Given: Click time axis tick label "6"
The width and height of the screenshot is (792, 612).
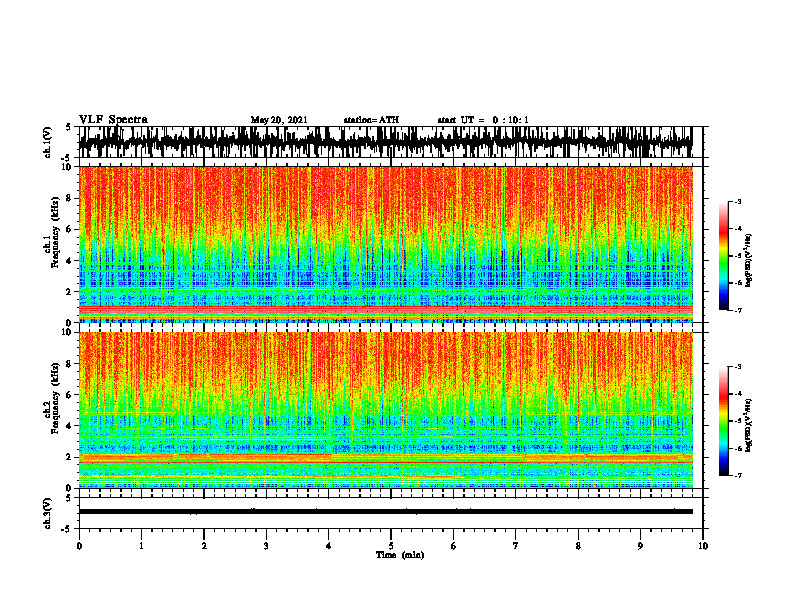Looking at the screenshot, I should [454, 546].
